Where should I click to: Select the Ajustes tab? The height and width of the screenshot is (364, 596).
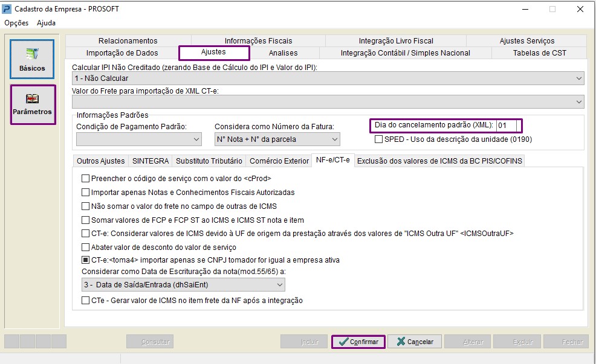click(214, 53)
